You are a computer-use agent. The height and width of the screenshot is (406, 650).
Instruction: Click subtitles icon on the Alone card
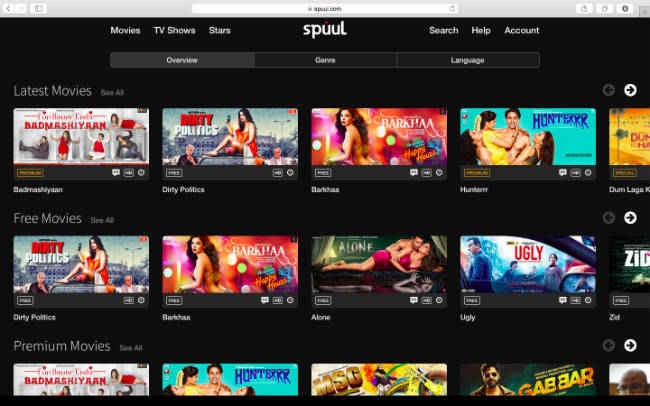(413, 300)
